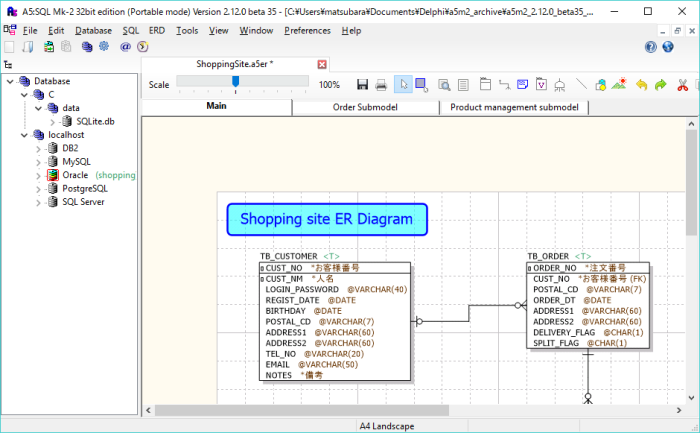Image resolution: width=700 pixels, height=433 pixels.
Task: Open the ERD menu
Action: pyautogui.click(x=157, y=31)
